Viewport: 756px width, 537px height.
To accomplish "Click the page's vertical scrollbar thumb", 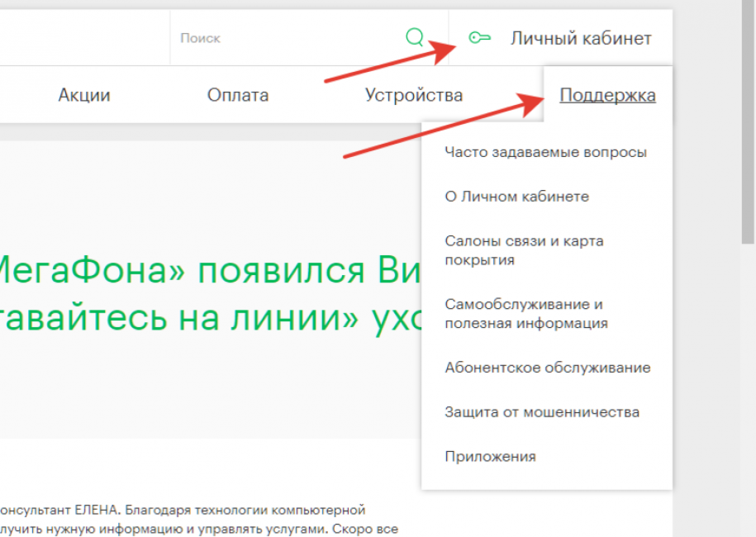I will point(748,124).
